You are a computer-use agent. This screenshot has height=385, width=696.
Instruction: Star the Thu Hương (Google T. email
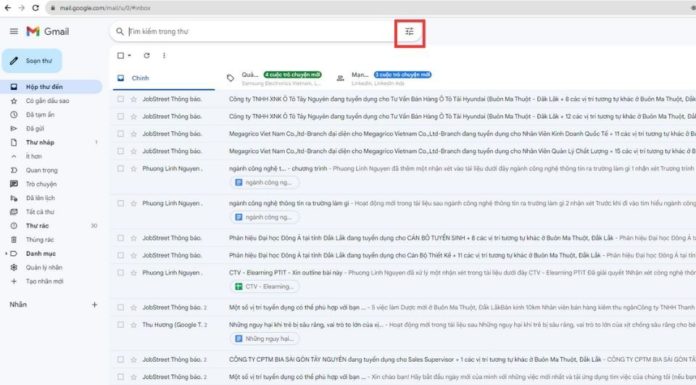click(134, 325)
